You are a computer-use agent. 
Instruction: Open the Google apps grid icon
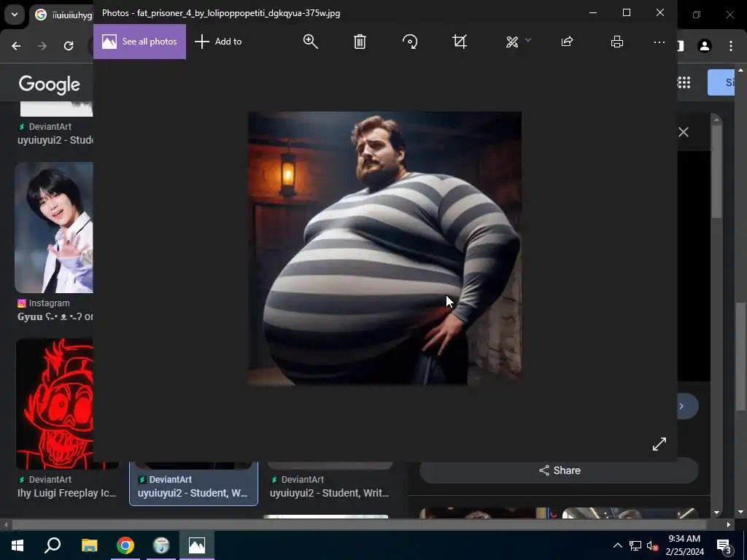point(684,82)
